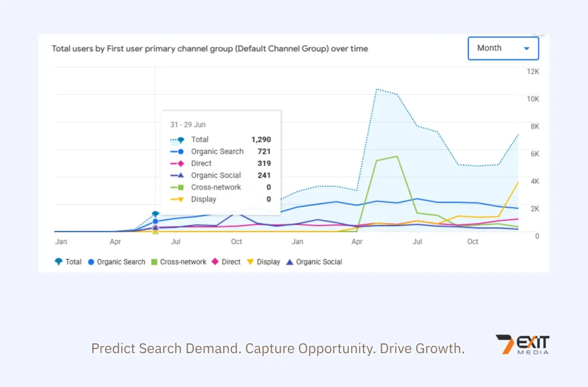Click the first Apr x-axis label
This screenshot has height=387, width=588.
(115, 241)
